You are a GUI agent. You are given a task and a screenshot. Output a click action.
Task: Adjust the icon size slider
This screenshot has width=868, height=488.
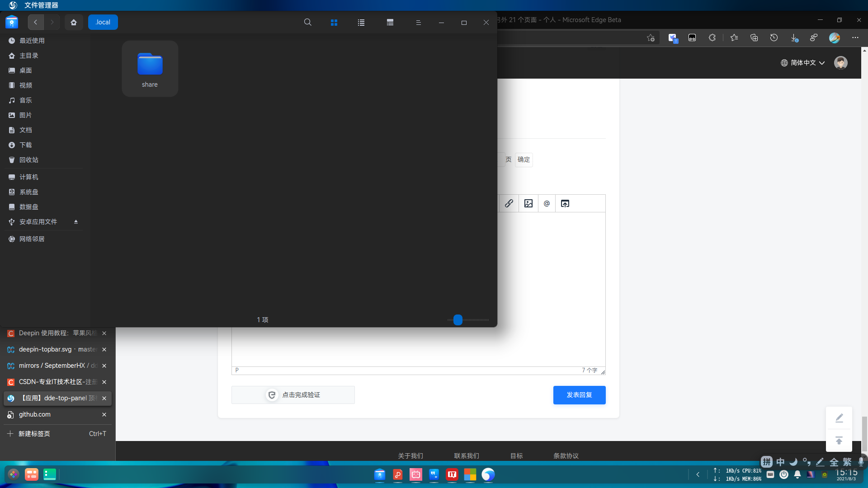pyautogui.click(x=458, y=320)
